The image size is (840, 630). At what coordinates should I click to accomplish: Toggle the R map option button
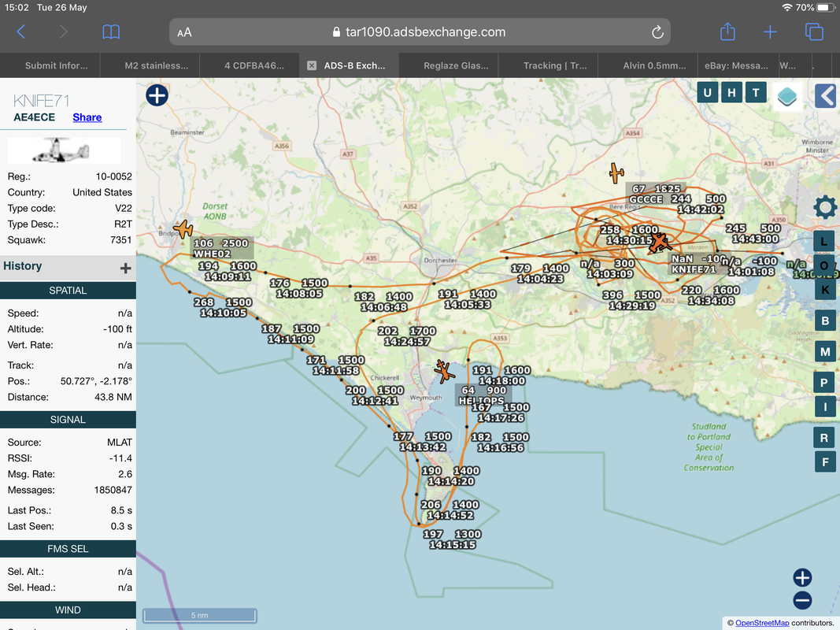[824, 438]
